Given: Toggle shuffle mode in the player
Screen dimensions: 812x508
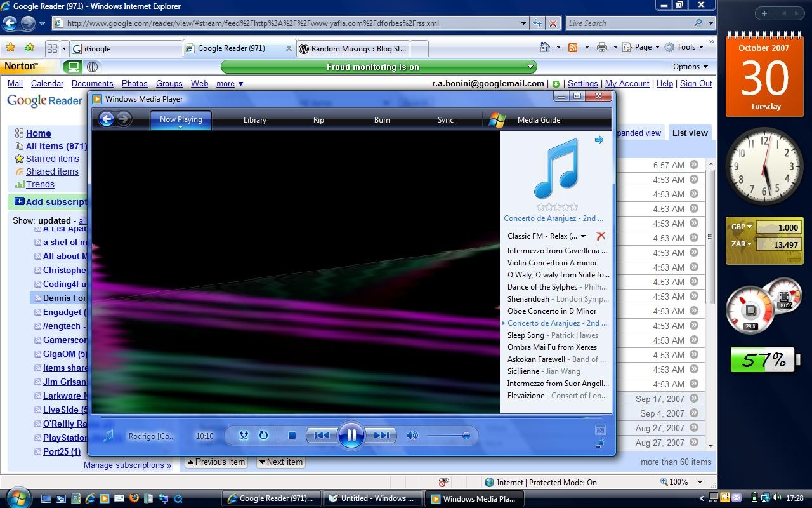Looking at the screenshot, I should [x=244, y=435].
